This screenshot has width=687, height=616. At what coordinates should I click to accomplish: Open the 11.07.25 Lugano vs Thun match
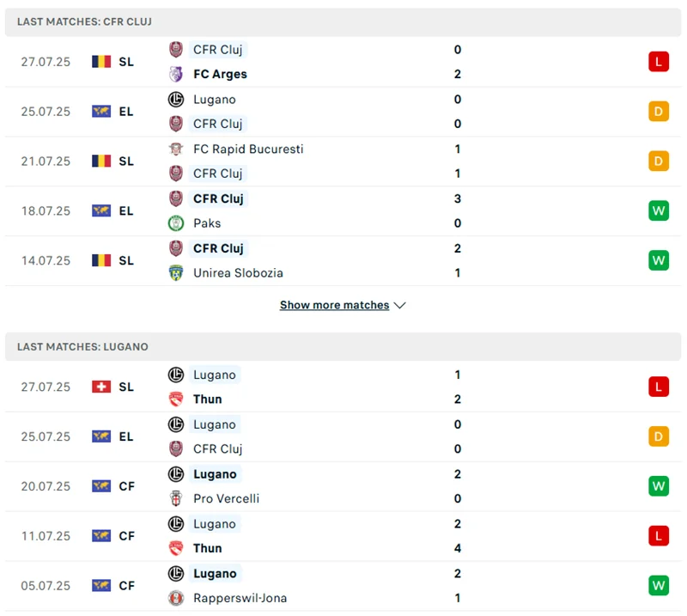(343, 536)
